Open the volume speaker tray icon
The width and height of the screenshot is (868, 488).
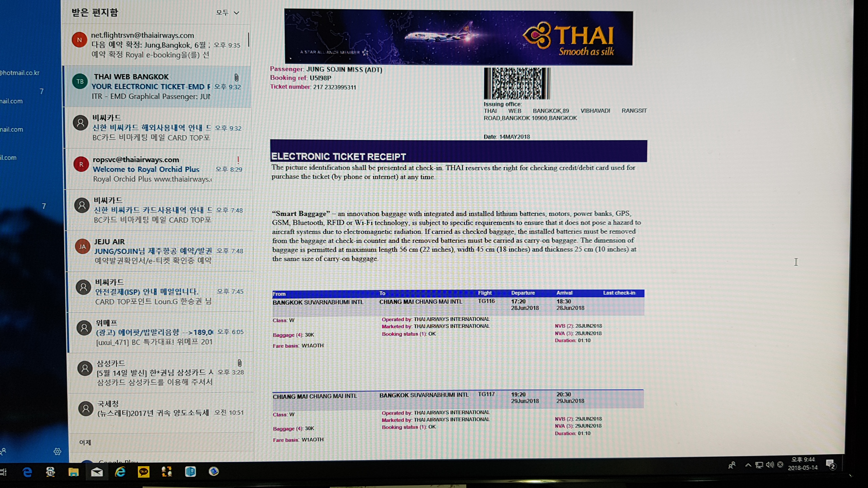coord(769,465)
